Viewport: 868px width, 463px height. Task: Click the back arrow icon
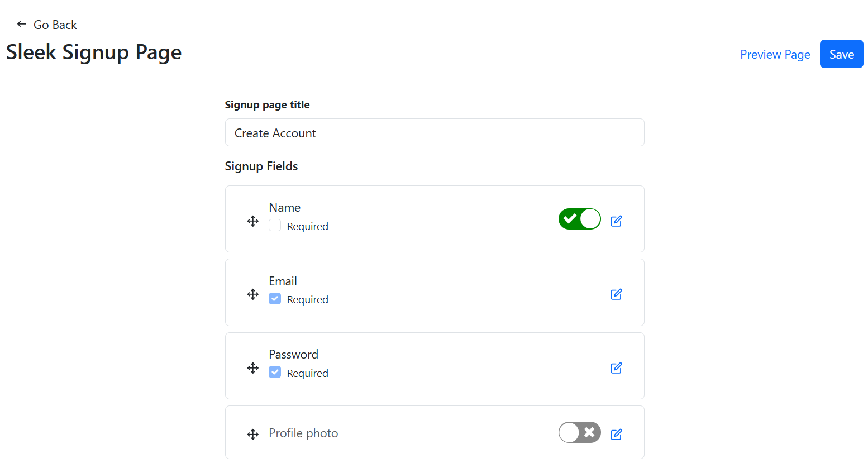[x=22, y=24]
